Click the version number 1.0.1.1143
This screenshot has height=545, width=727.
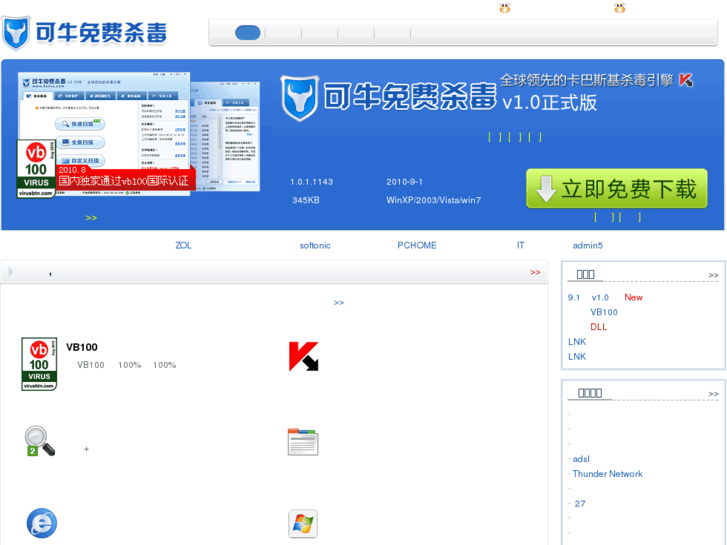point(312,182)
